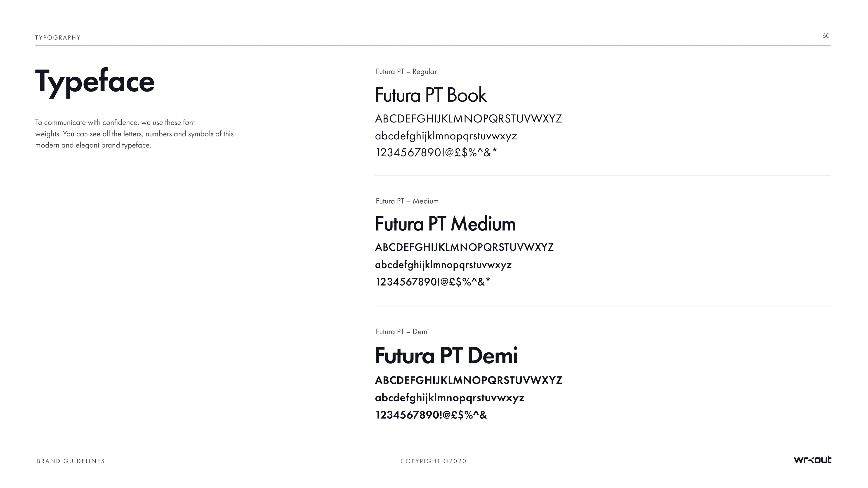
Task: Click the "Futura PT – Medium" label
Action: [x=407, y=201]
